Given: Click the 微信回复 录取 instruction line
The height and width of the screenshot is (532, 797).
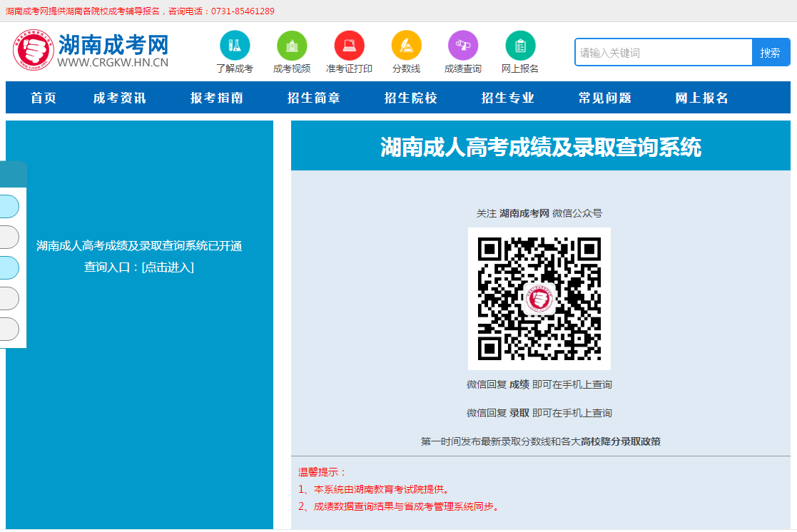Looking at the screenshot, I should (x=539, y=413).
